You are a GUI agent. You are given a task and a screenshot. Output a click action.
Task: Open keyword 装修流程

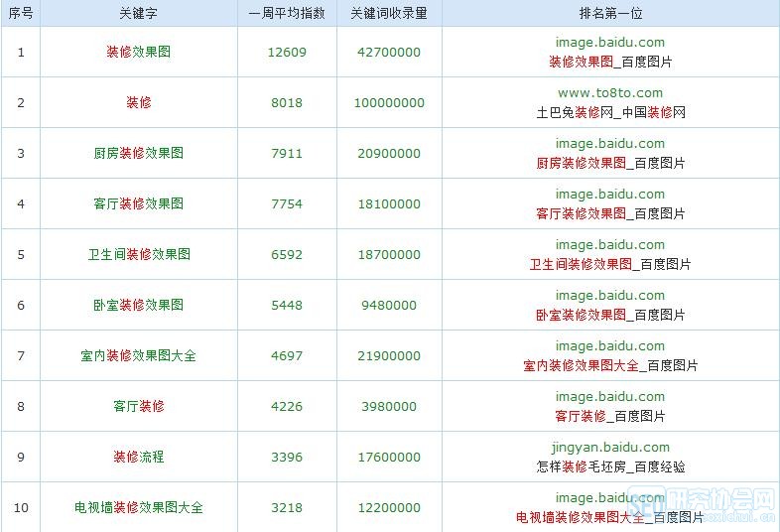(139, 457)
